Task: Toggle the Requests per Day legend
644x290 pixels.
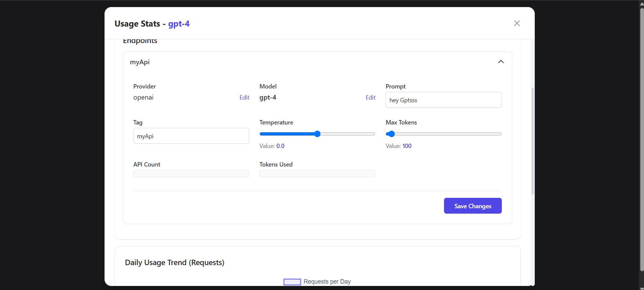Action: (x=317, y=282)
